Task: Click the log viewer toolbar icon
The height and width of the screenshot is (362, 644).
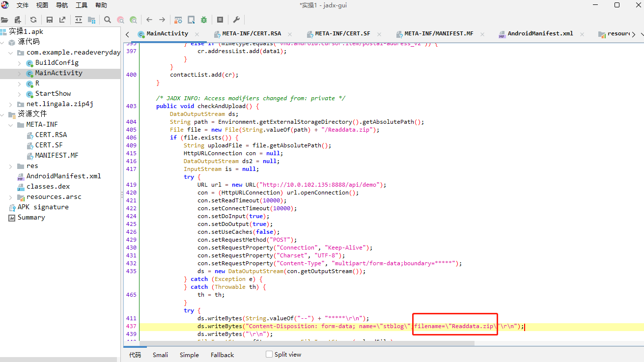Action: point(220,20)
